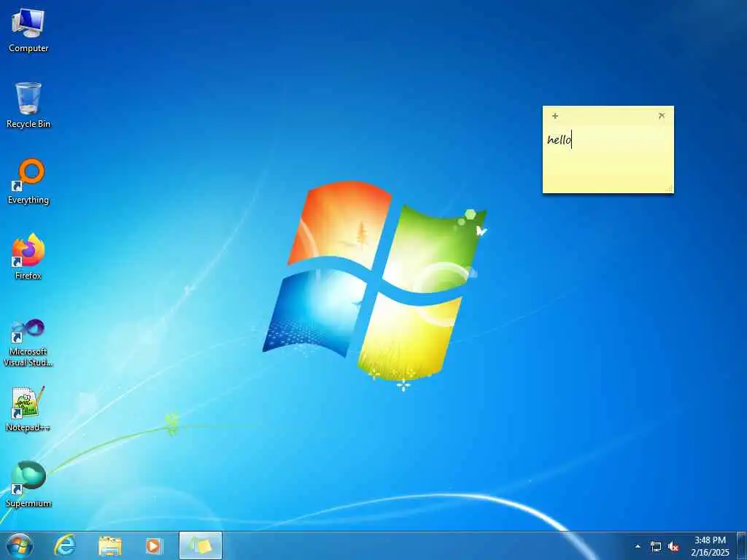
Task: Open the Computer desktop icon
Action: pos(28,30)
